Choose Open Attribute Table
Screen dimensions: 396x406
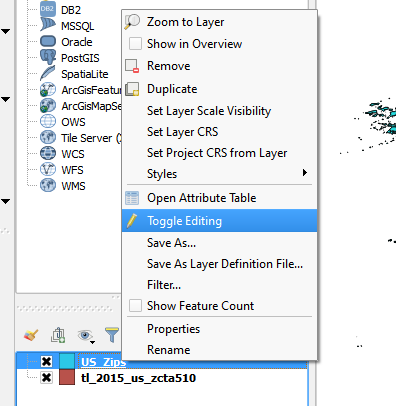[x=219, y=198]
